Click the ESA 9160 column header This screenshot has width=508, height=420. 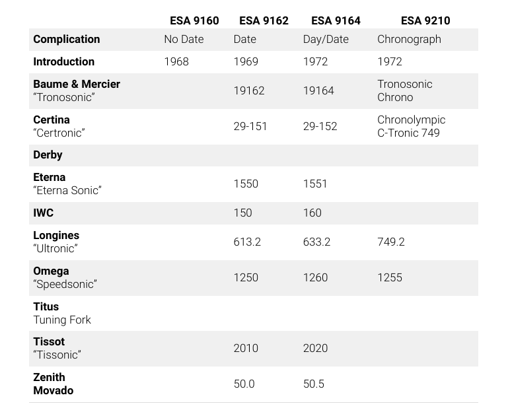[x=194, y=20]
